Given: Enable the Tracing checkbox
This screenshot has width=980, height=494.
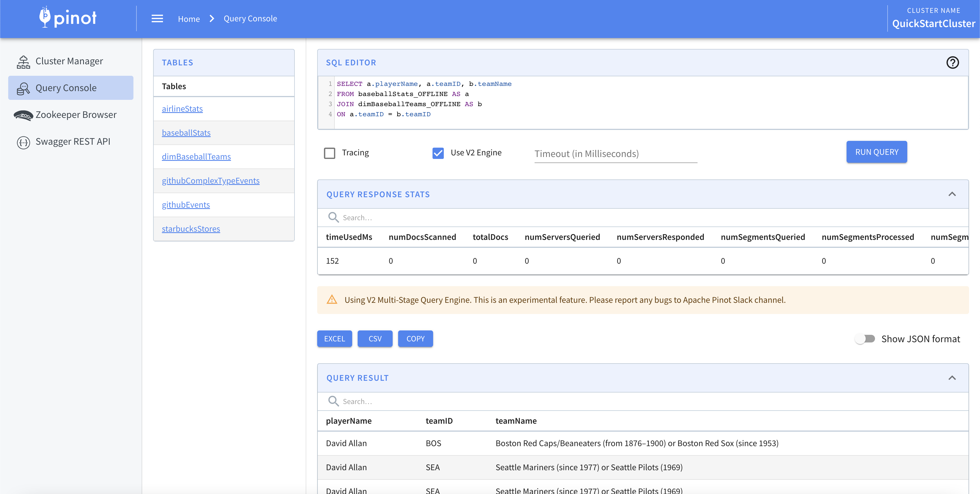Looking at the screenshot, I should pos(329,153).
